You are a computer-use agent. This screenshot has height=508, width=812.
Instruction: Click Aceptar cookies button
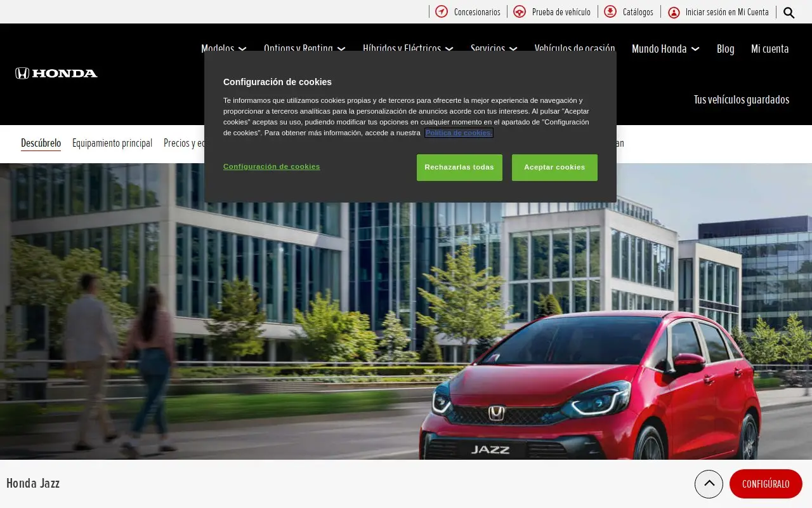[554, 168]
